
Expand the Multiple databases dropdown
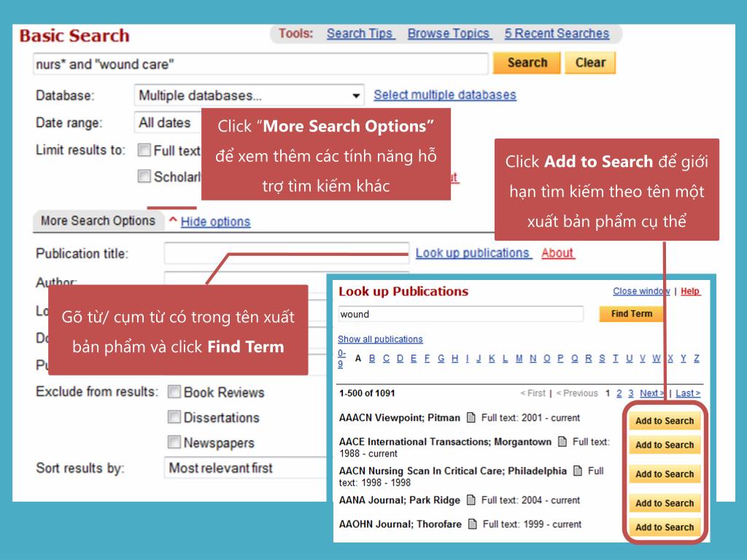click(x=249, y=96)
